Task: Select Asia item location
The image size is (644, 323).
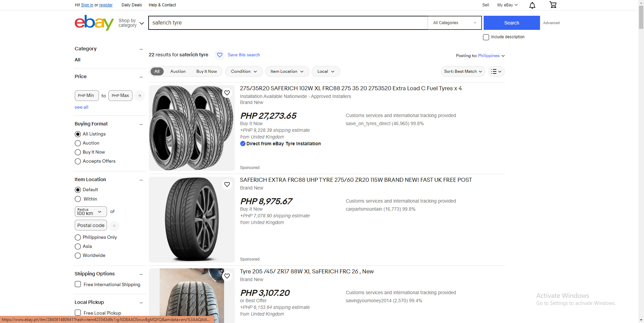Action: pos(78,247)
